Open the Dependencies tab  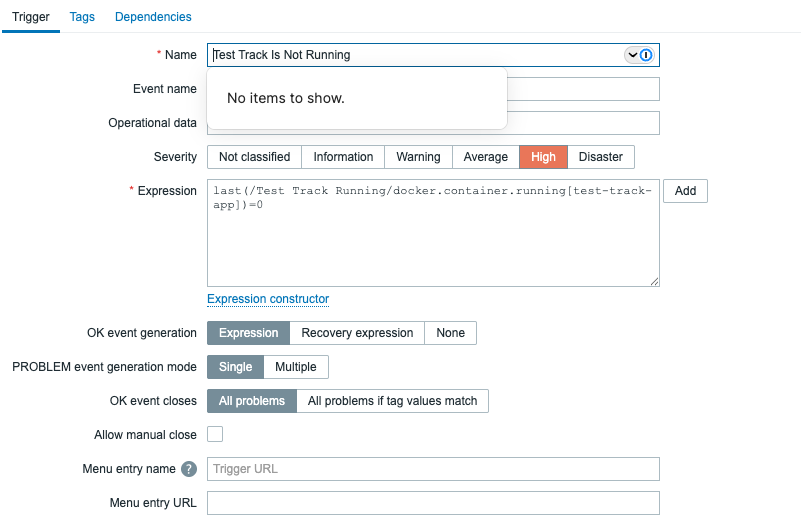(153, 17)
